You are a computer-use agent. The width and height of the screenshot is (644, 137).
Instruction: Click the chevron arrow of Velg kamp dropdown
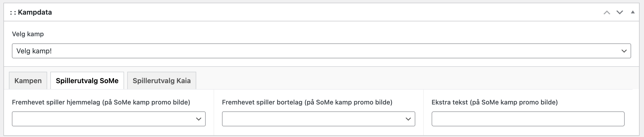624,51
